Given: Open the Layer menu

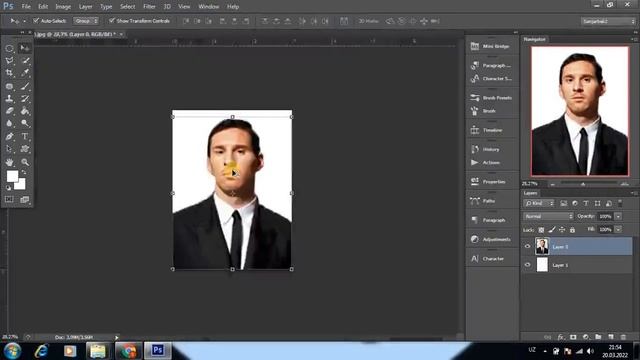Looking at the screenshot, I should 85,7.
